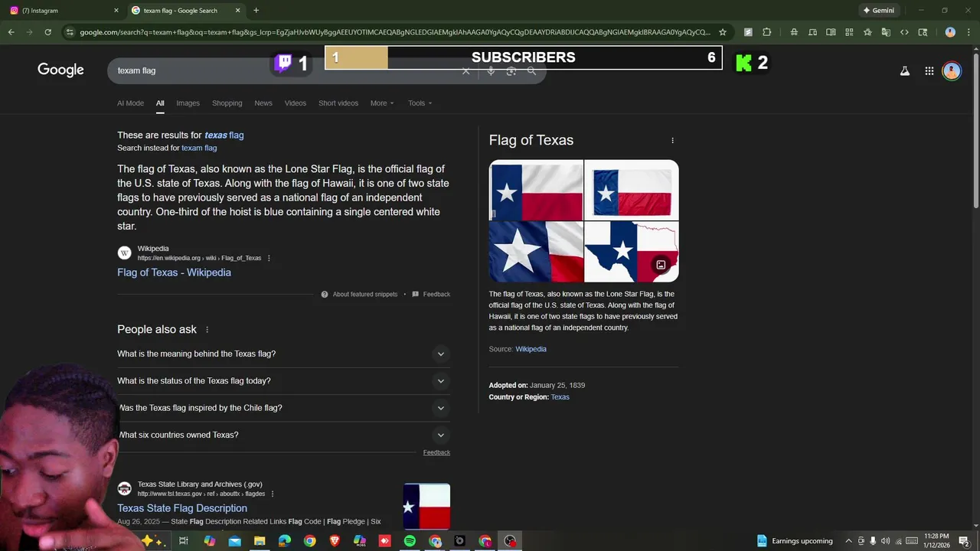Screen dimensions: 980x551
Task: Switch to Videos results tab
Action: click(x=296, y=103)
